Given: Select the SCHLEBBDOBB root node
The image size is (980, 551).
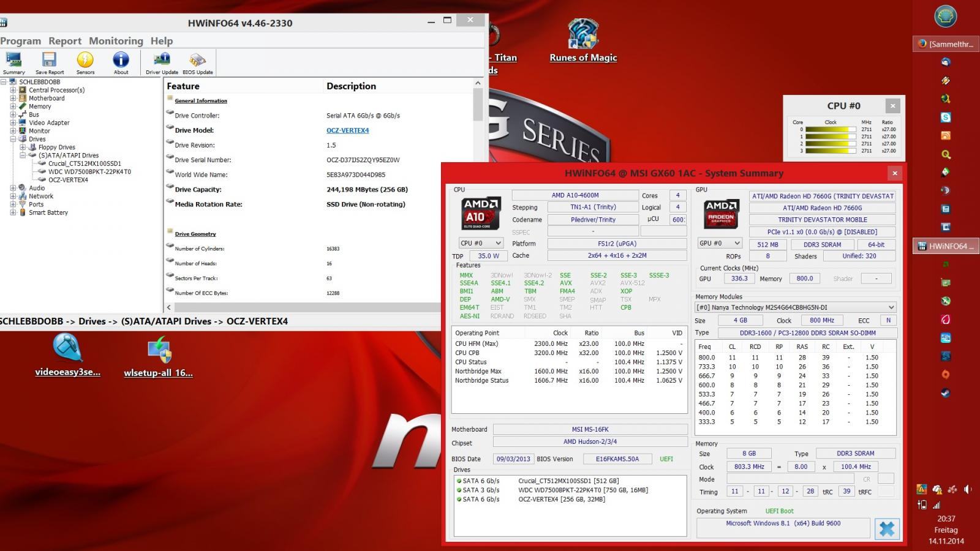Looking at the screenshot, I should 39,82.
